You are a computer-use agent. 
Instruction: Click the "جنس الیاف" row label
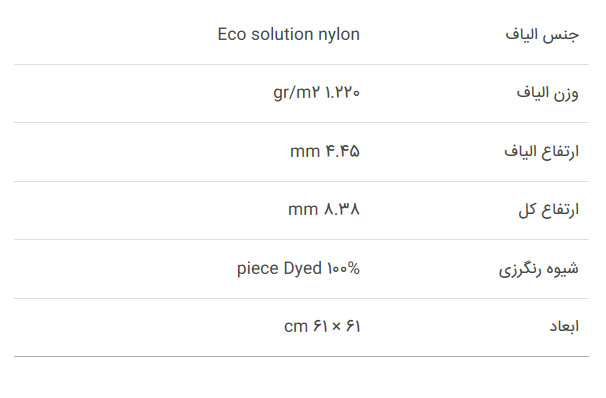(542, 35)
